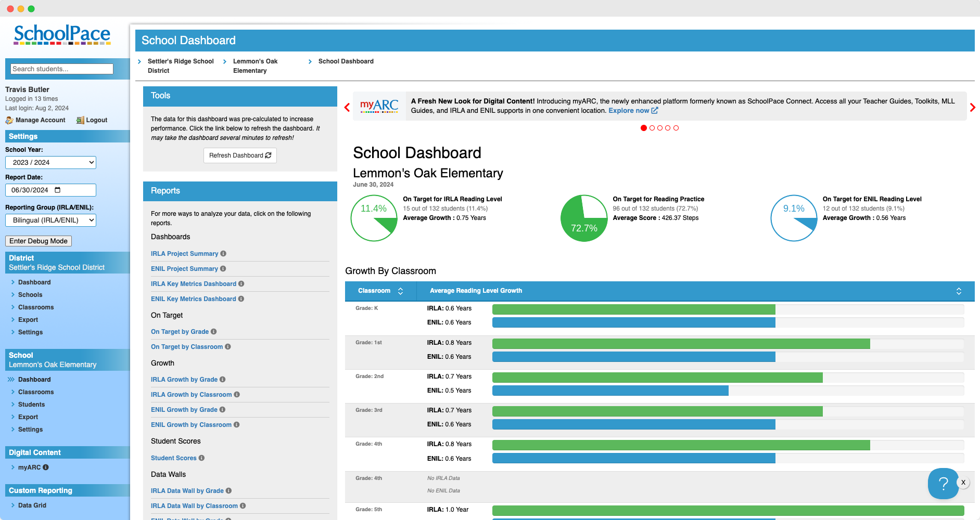Click info icon beside ENIL Key Metrics Dashboard
This screenshot has height=520, width=980.
pos(241,299)
